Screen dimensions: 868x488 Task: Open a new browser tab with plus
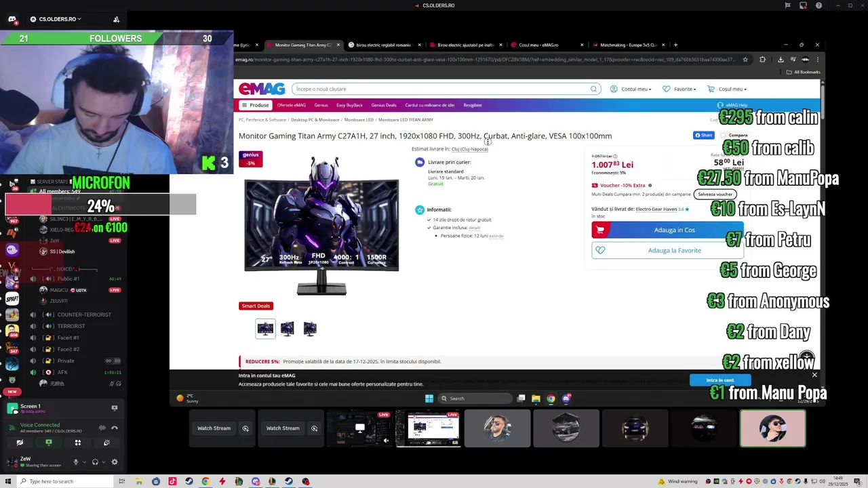(675, 45)
